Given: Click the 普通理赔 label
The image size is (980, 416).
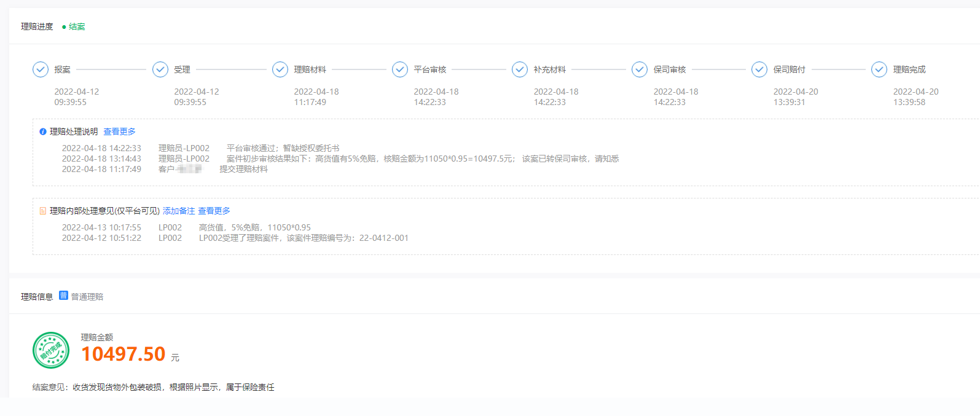Looking at the screenshot, I should point(87,297).
